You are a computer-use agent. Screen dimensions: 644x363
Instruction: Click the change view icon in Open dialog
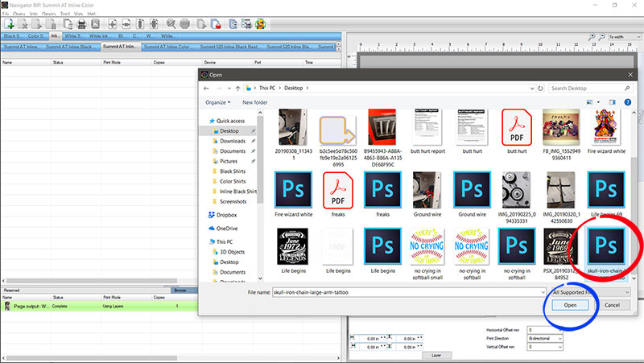click(x=590, y=102)
